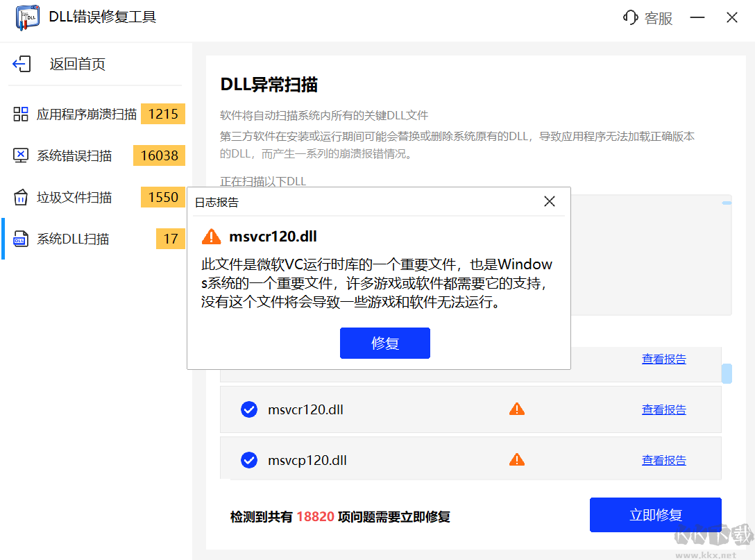The height and width of the screenshot is (560, 755).
Task: Click the warning triangle beside msvcp120.dll
Action: point(516,459)
